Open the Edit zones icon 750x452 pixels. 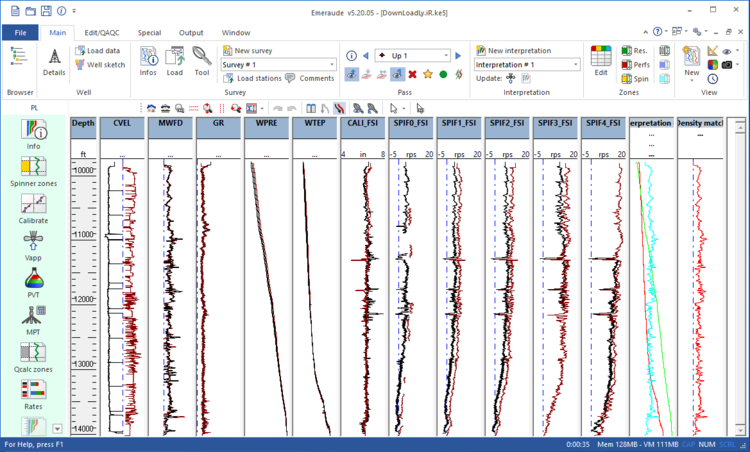coord(601,60)
